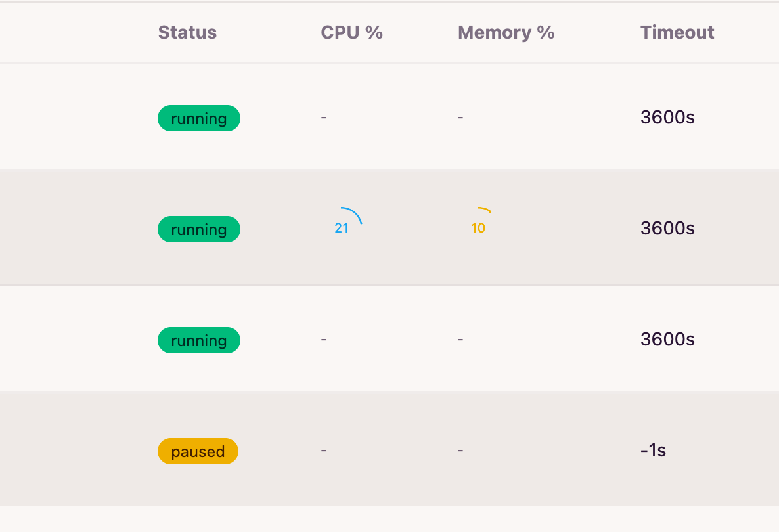This screenshot has height=532, width=779.
Task: Select the running badge beside the CPU gauge
Action: [199, 229]
